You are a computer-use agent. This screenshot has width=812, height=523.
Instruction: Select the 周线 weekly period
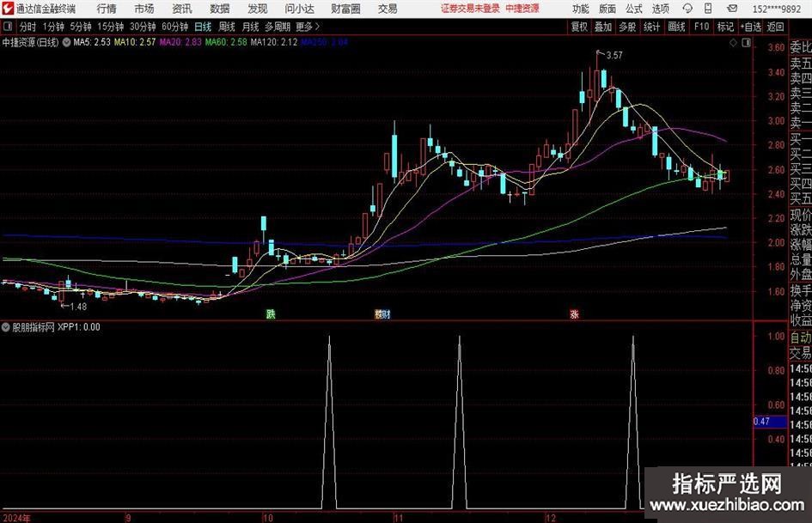pyautogui.click(x=227, y=27)
